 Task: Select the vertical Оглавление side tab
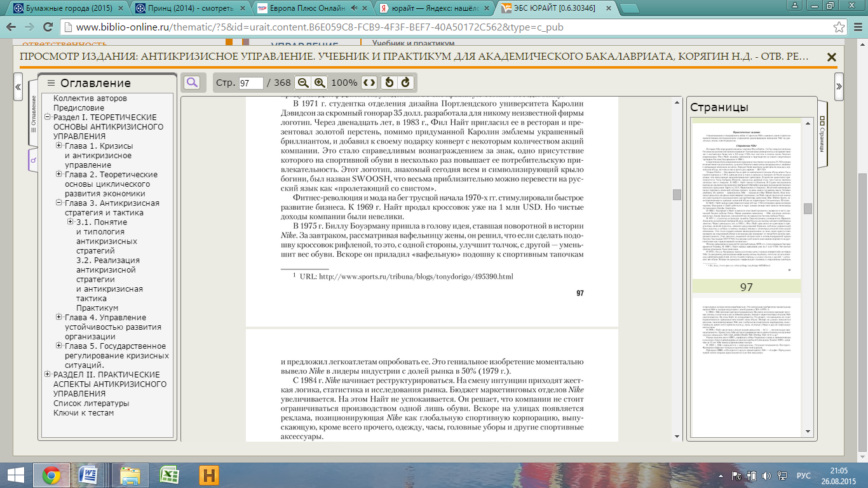[33, 115]
